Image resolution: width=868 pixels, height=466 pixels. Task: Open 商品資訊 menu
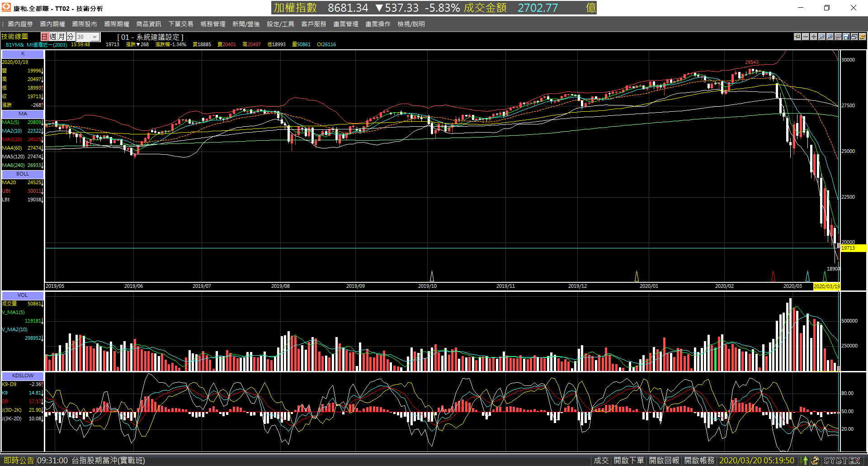(149, 24)
